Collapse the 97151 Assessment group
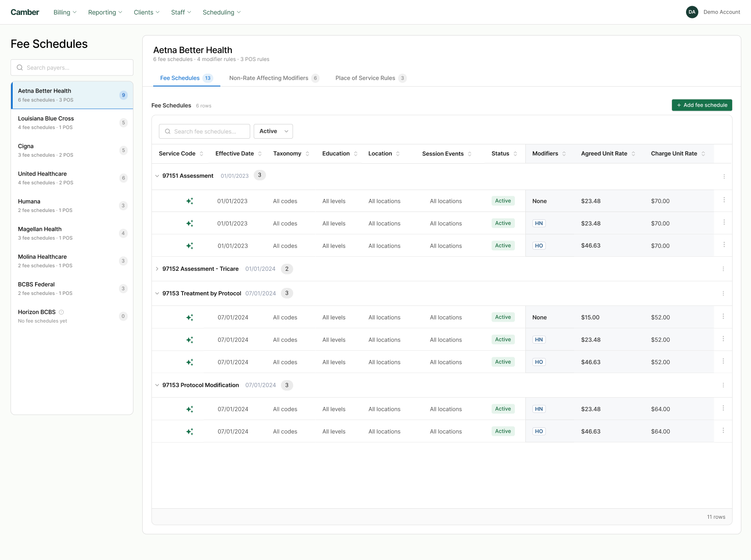Screen dimensions: 751x560 tap(157, 176)
